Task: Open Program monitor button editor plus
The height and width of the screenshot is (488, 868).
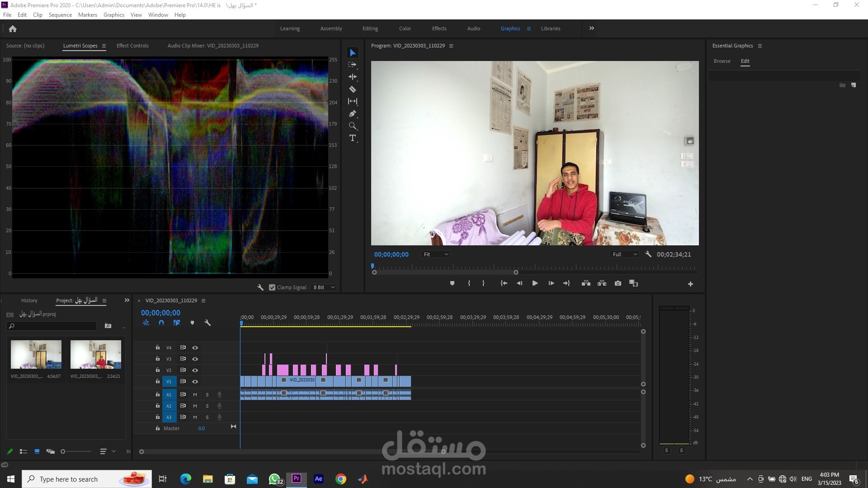Action: coord(690,284)
